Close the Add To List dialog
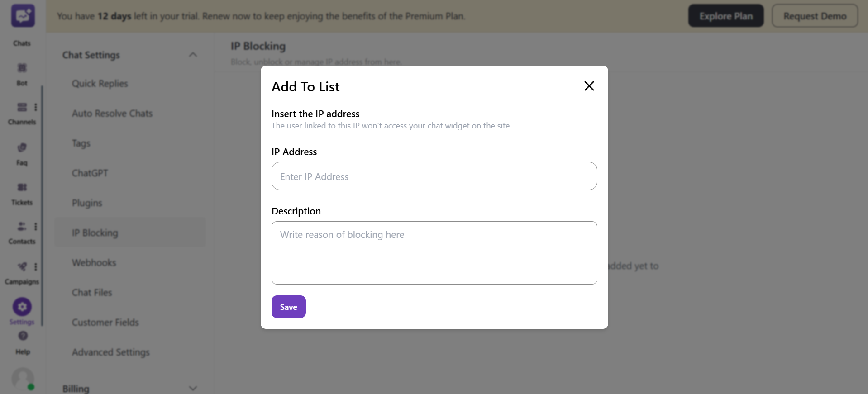This screenshot has height=394, width=868. [x=588, y=86]
